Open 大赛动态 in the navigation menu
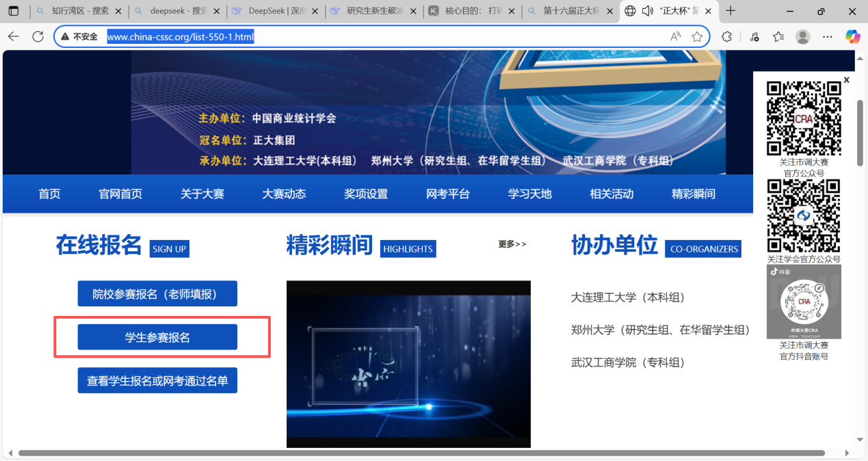 tap(284, 194)
